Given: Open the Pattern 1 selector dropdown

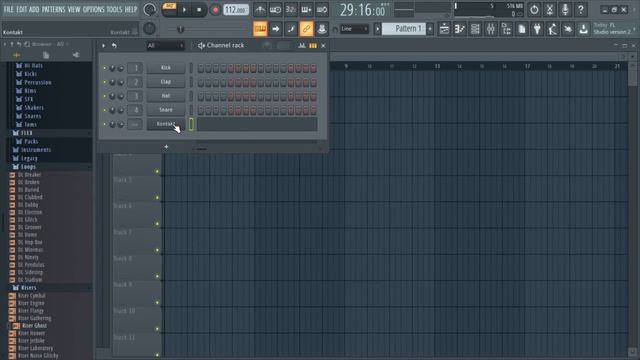Looking at the screenshot, I should (x=404, y=29).
